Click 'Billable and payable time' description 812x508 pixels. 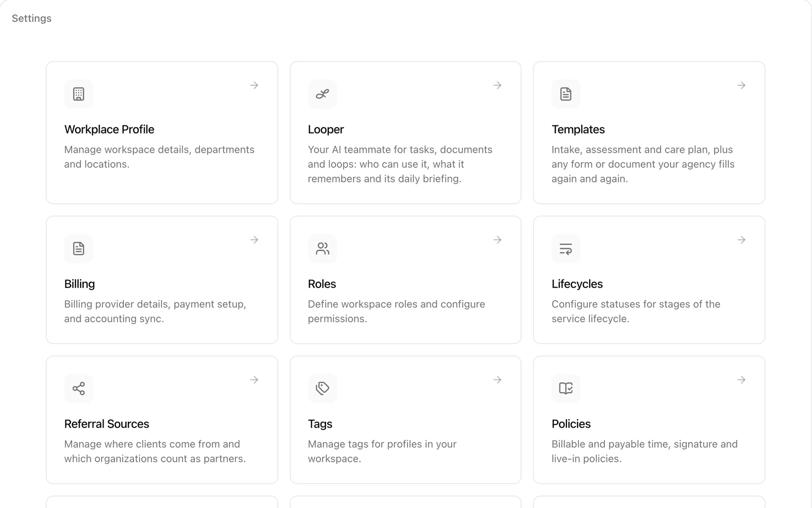tap(645, 451)
